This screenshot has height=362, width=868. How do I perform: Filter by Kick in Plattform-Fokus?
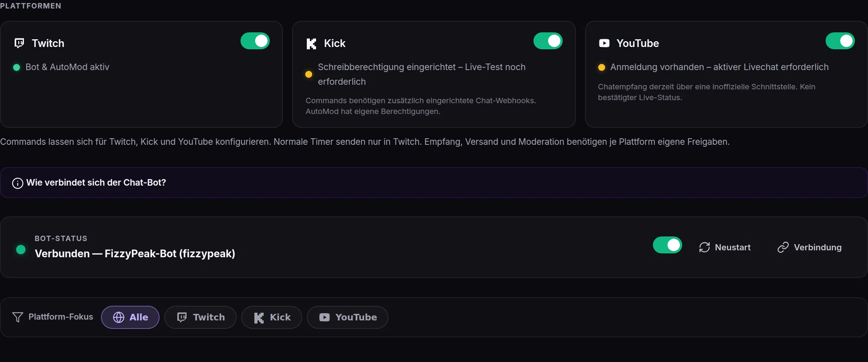coord(272,317)
